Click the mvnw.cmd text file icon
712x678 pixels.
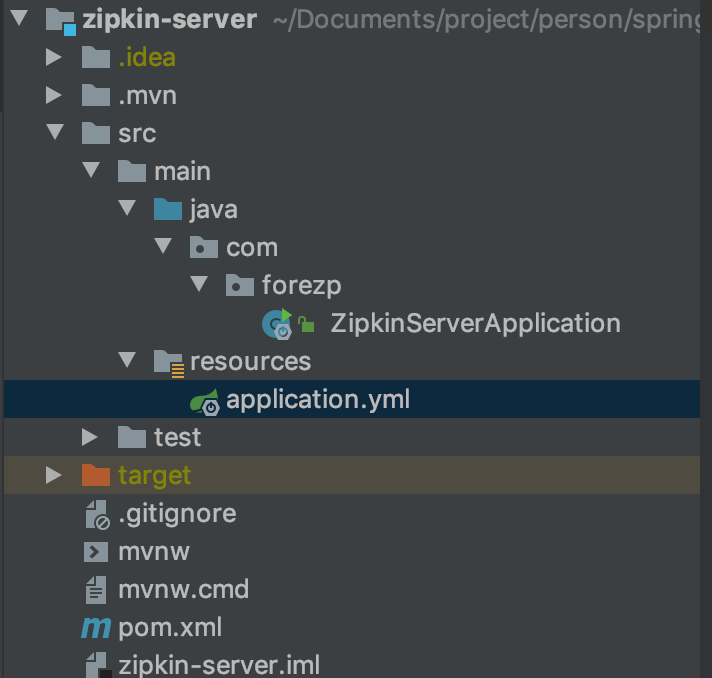[x=96, y=590]
